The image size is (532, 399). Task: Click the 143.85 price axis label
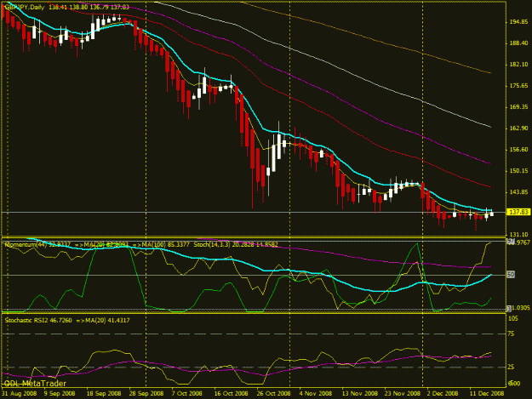(x=518, y=192)
